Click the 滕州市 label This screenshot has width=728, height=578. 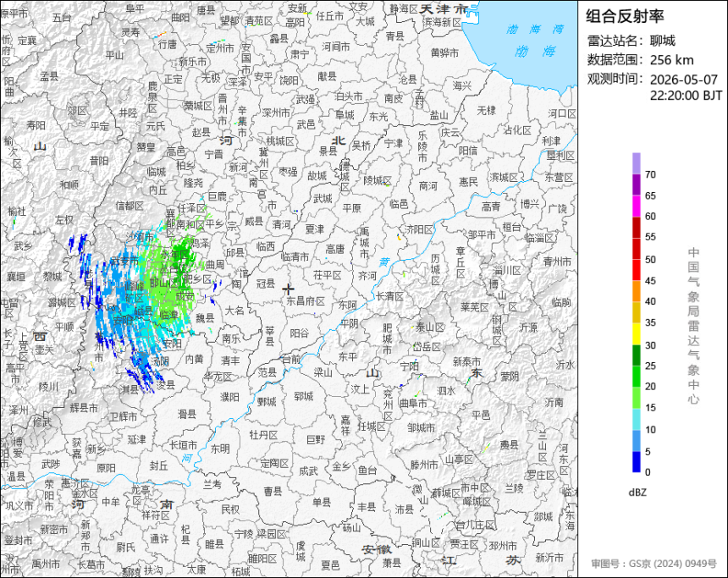click(x=424, y=465)
